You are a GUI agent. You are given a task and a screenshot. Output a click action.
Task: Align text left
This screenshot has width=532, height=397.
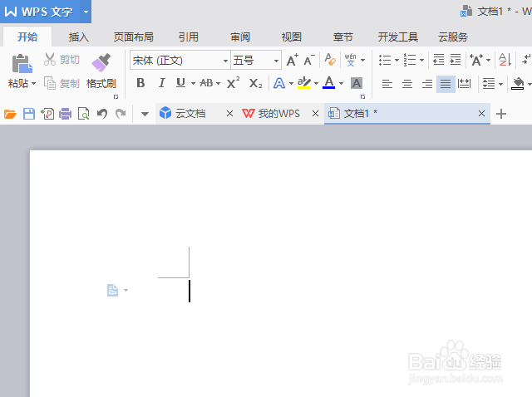pyautogui.click(x=387, y=83)
